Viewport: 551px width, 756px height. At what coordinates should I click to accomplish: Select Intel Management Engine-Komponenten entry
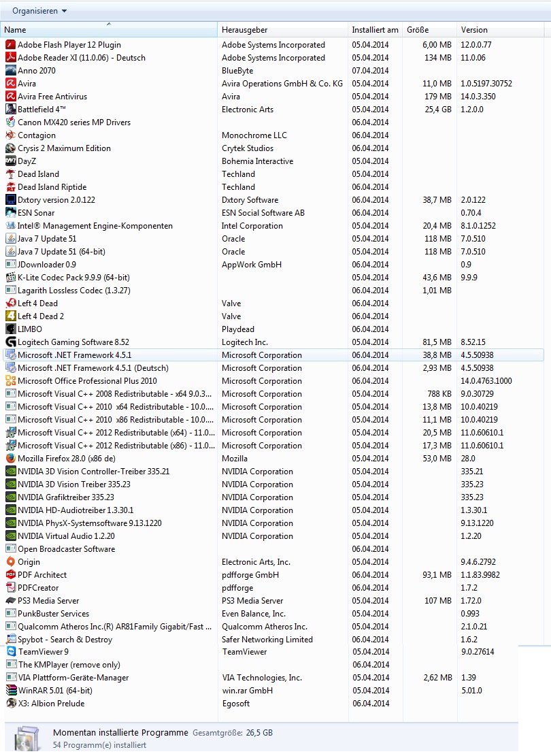tap(274, 226)
